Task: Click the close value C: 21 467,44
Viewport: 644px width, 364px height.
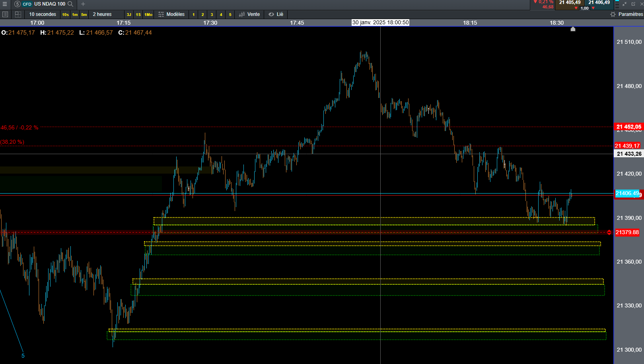Action: pyautogui.click(x=135, y=33)
